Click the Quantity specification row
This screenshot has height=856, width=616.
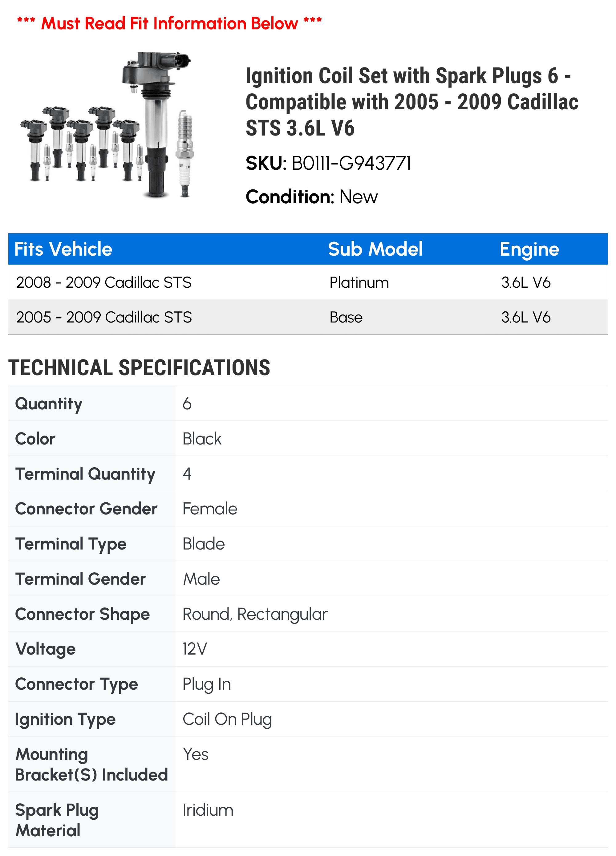click(x=308, y=404)
